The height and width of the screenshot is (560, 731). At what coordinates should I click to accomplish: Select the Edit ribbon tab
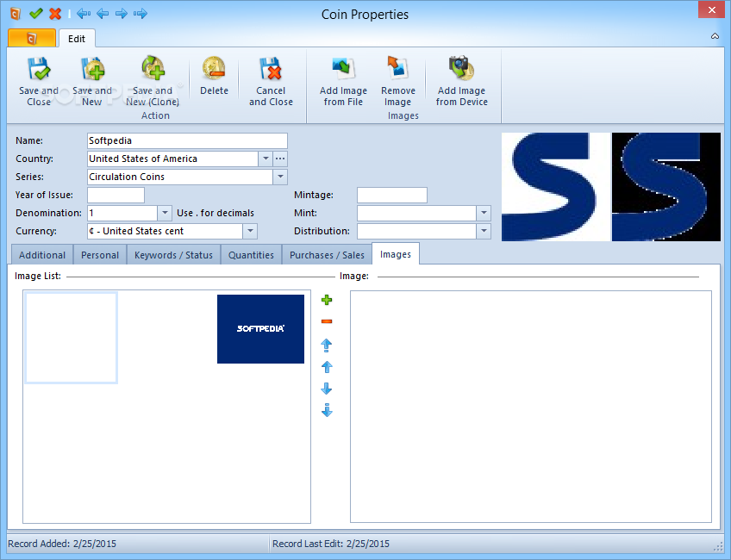(77, 39)
